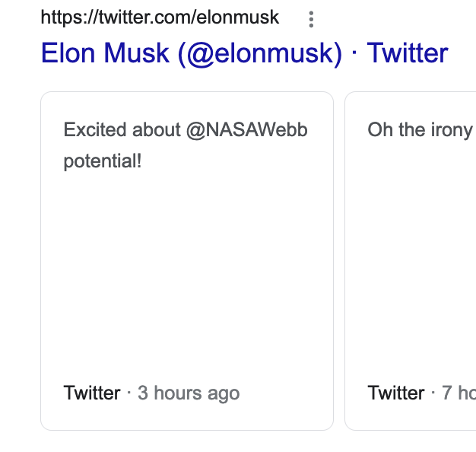
Task: Open the three-dot menu beside the URL
Action: pos(311,20)
